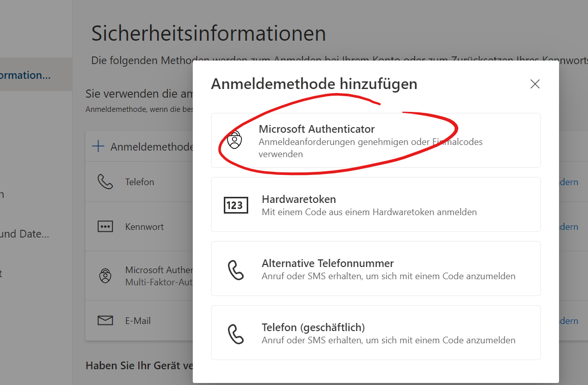Click the ändern link in the Kennwort row

pyautogui.click(x=569, y=227)
